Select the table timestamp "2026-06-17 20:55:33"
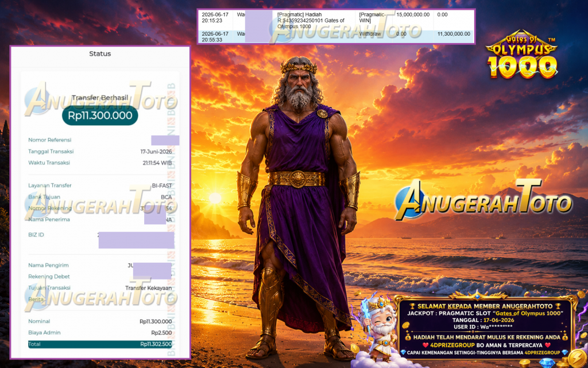 [x=215, y=37]
